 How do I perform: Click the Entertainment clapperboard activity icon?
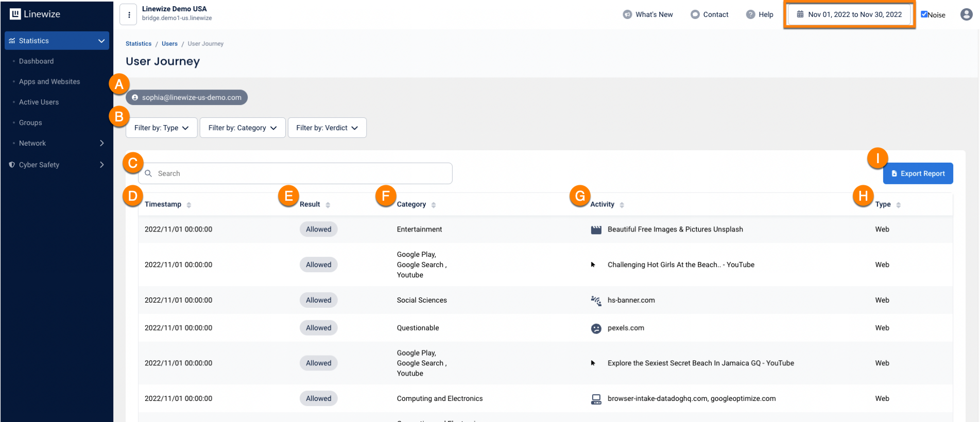(596, 230)
